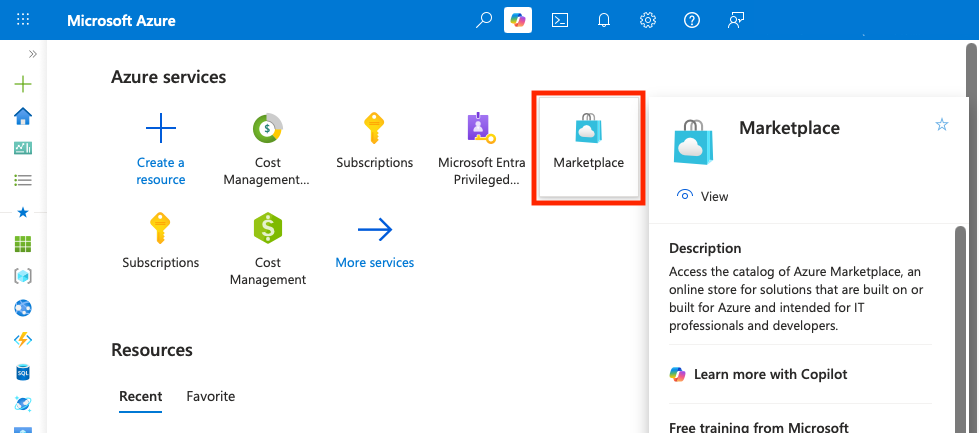Image resolution: width=979 pixels, height=433 pixels.
Task: Select the Recent resources tab
Action: point(140,396)
